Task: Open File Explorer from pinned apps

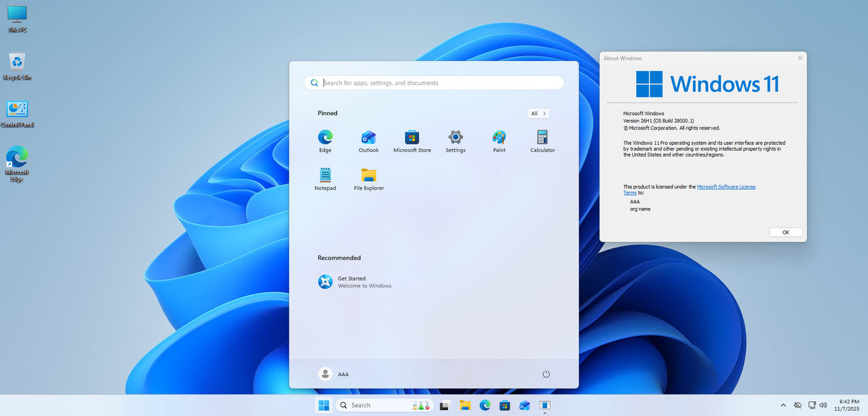Action: pos(369,179)
